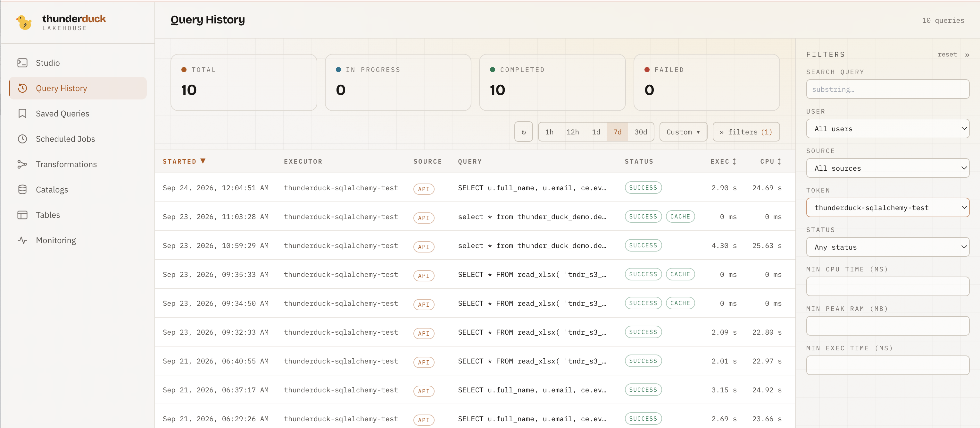
Task: Open Studio from the sidebar
Action: (x=78, y=63)
